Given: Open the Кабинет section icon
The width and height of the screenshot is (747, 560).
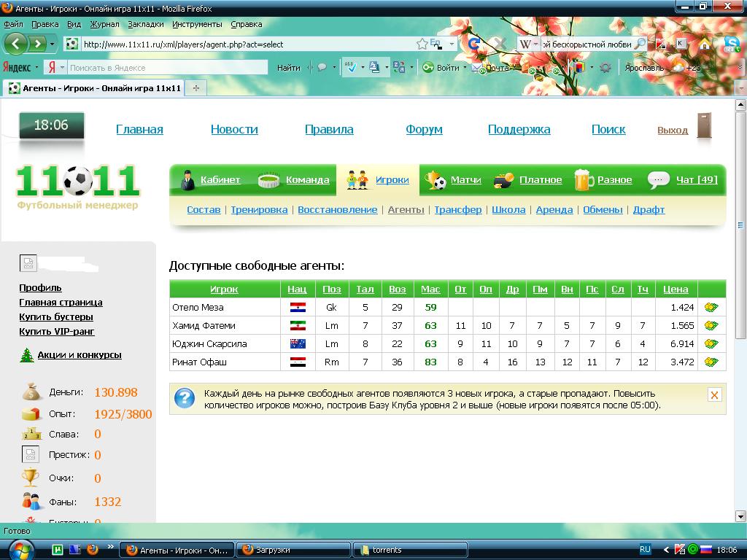Looking at the screenshot, I should tap(187, 180).
